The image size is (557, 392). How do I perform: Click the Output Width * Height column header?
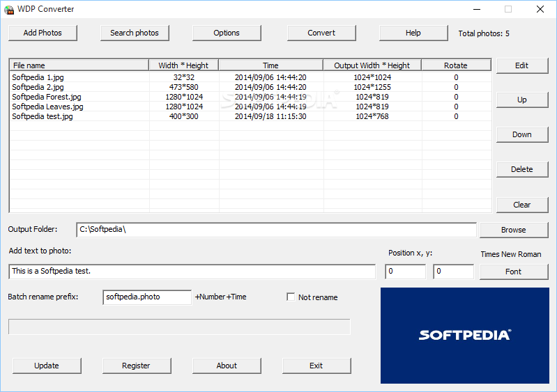pyautogui.click(x=372, y=65)
